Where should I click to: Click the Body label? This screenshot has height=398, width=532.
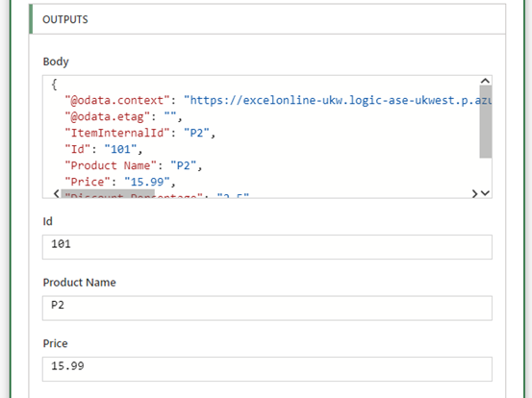pyautogui.click(x=56, y=62)
